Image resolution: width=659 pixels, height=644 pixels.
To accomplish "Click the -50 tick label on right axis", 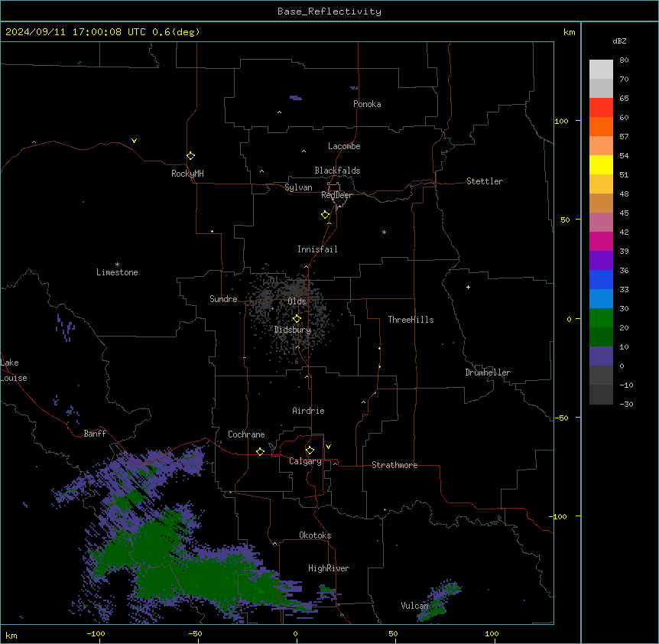I will coord(561,418).
